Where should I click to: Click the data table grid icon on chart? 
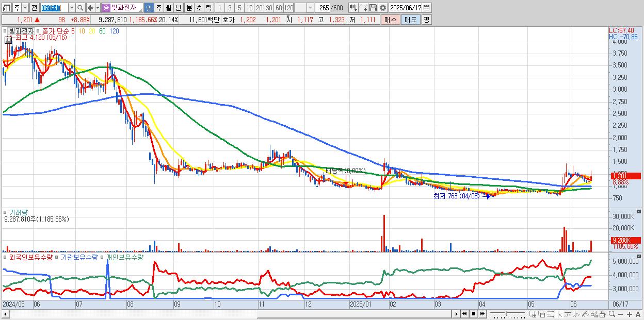tap(7, 39)
